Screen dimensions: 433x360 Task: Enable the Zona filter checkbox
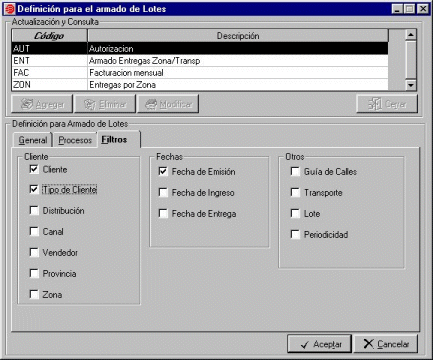pyautogui.click(x=34, y=295)
